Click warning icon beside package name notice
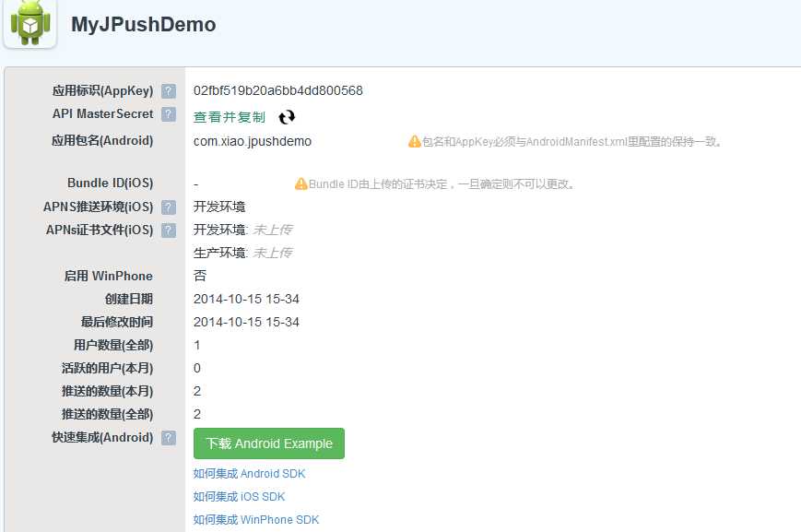801x532 pixels. pos(414,141)
